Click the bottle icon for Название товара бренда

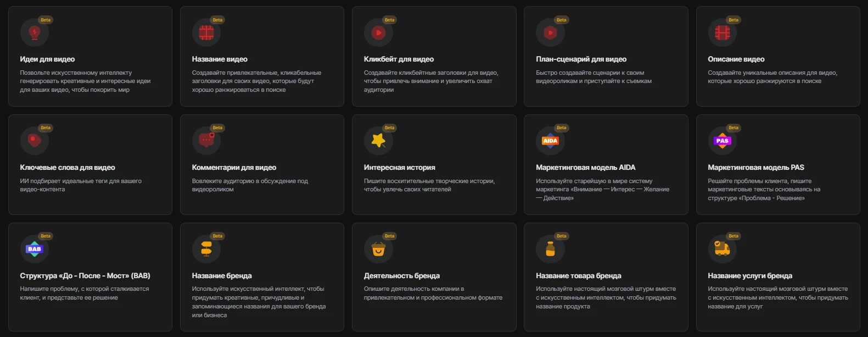550,249
